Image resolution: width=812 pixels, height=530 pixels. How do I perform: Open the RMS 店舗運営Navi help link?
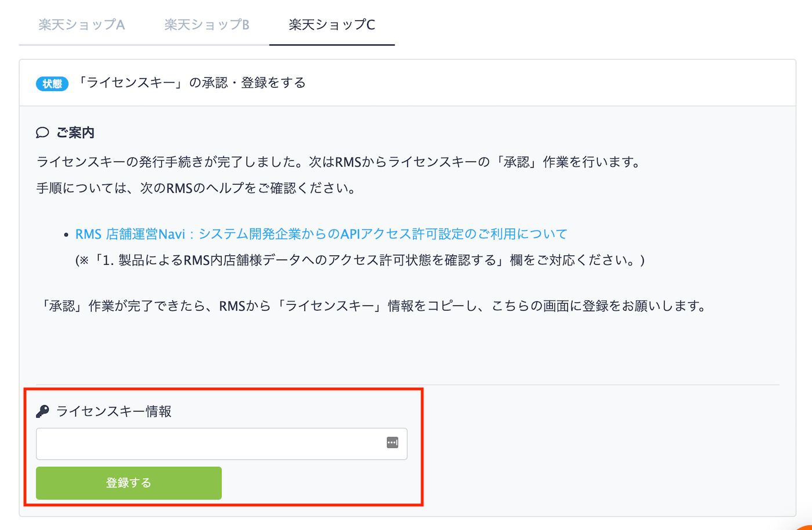(x=321, y=234)
